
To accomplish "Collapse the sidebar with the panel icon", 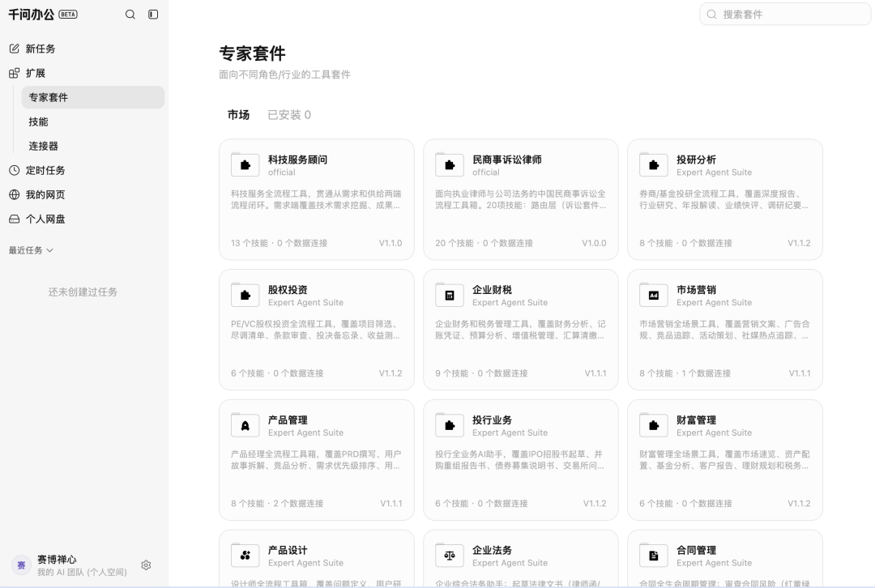I will 153,15.
